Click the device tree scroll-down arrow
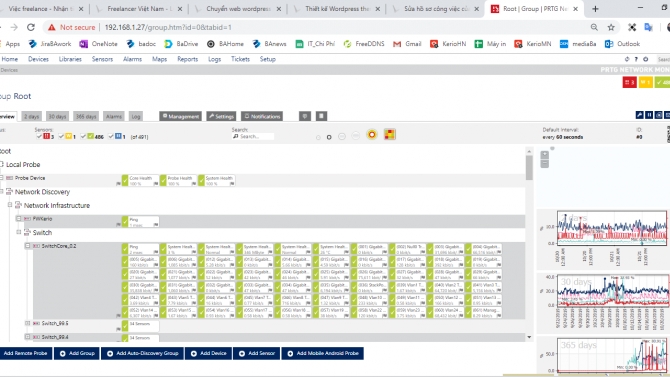 [529, 337]
